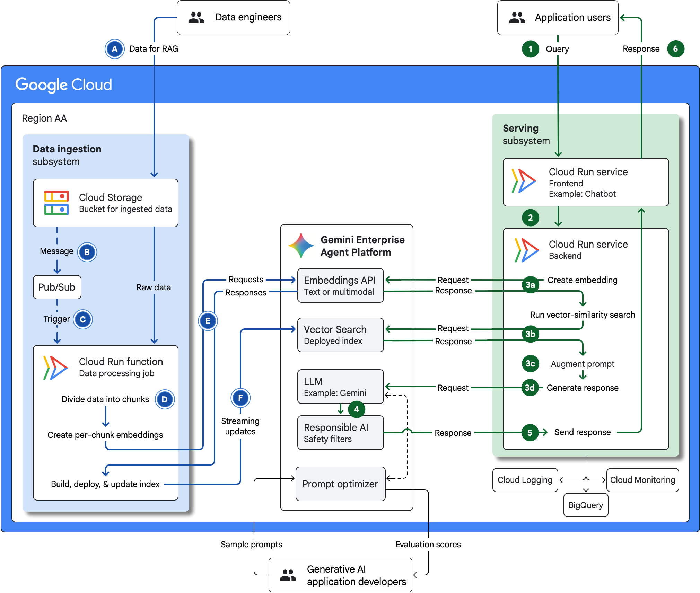The height and width of the screenshot is (593, 700).
Task: Click the "Gemini Enterprise Agent Platform" title
Action: (x=362, y=246)
